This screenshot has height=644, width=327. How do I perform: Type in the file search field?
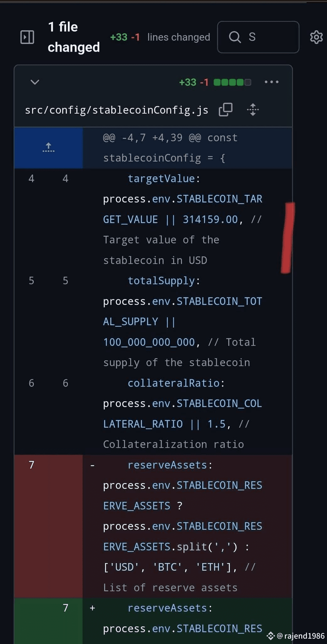[270, 37]
